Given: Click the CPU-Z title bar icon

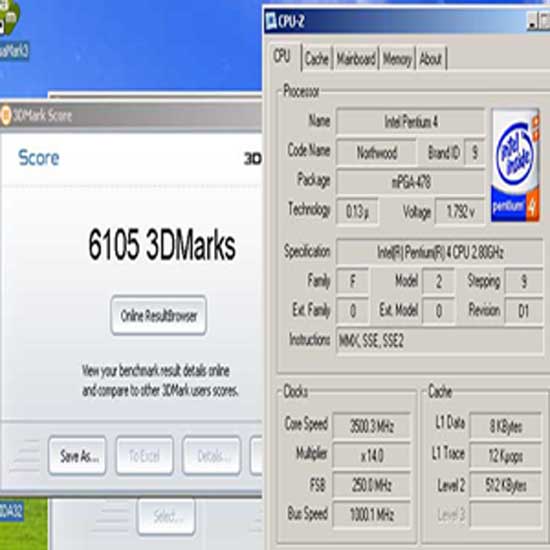Looking at the screenshot, I should (271, 21).
